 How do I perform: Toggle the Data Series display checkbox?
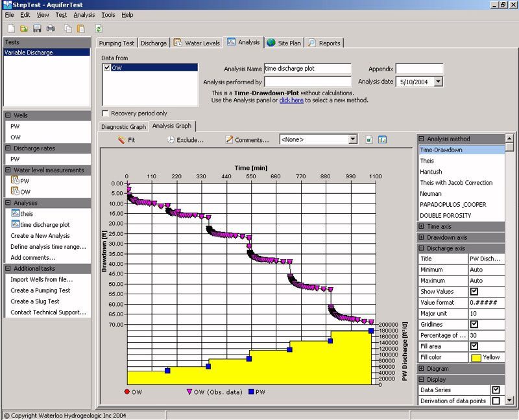496,390
